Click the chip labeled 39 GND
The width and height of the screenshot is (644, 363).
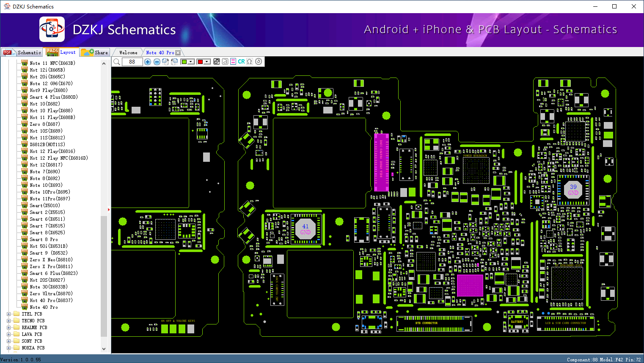(x=573, y=189)
